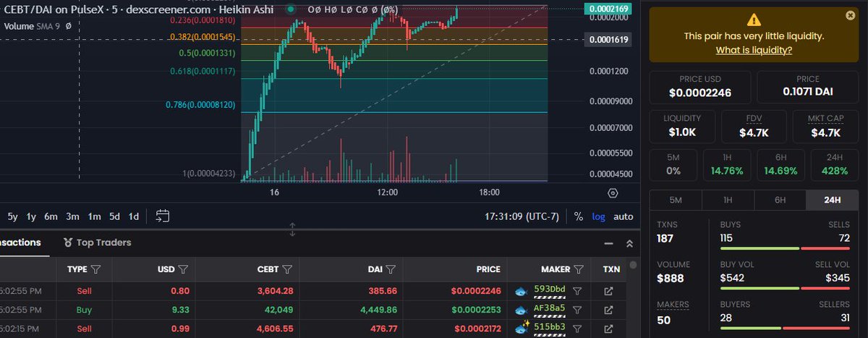
Task: Filter transactions by MAKER column header
Action: (x=579, y=269)
